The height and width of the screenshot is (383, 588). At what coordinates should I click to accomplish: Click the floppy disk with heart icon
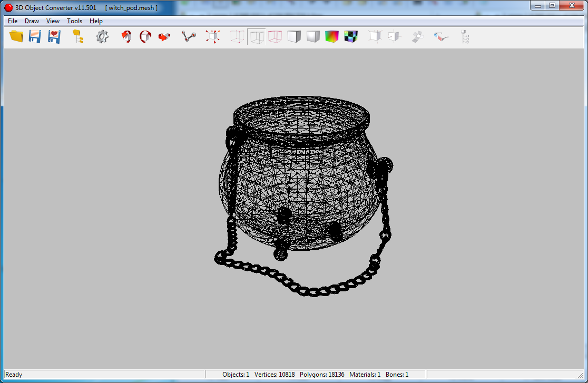(x=54, y=37)
